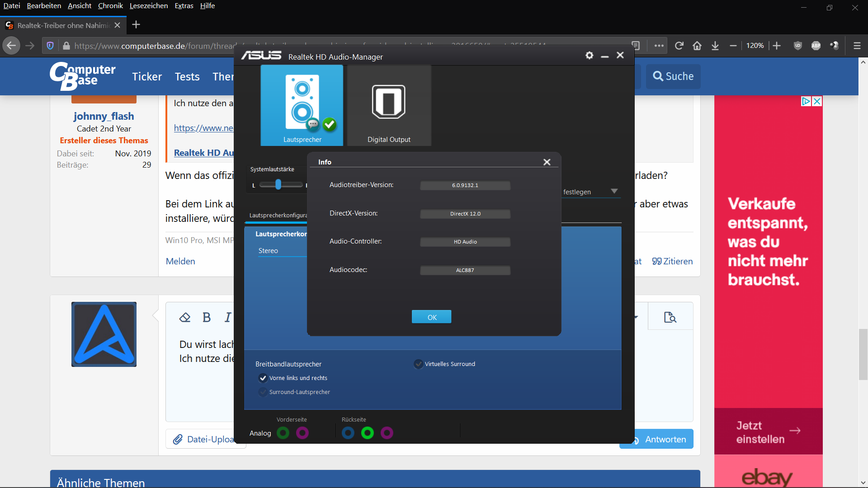This screenshot has height=488, width=868.
Task: Toggle Virtuelles Surround on
Action: (418, 364)
